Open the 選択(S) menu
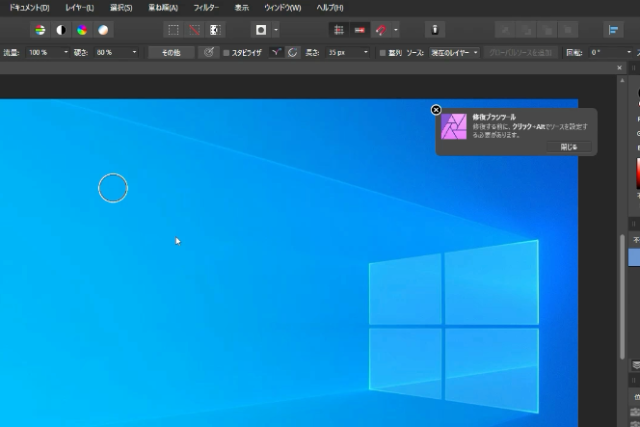Viewport: 640px width, 427px height. click(x=121, y=8)
